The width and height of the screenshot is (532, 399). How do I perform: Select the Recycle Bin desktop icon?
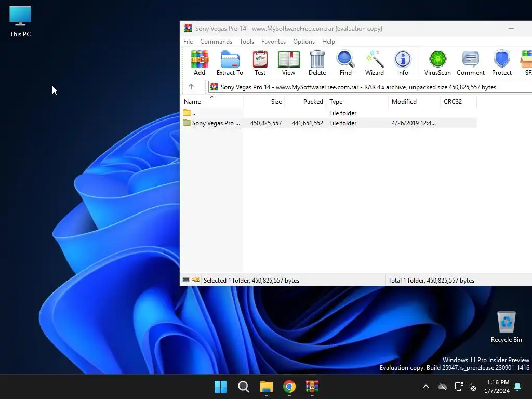point(506,327)
